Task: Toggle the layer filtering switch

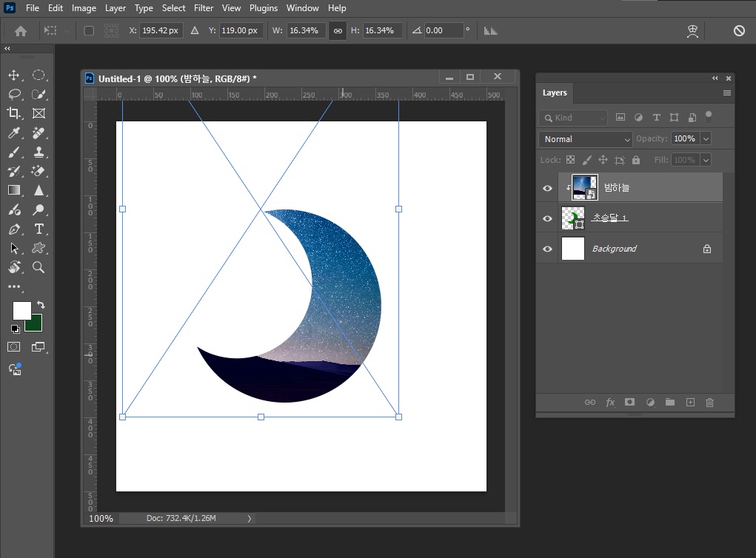Action: [x=709, y=117]
